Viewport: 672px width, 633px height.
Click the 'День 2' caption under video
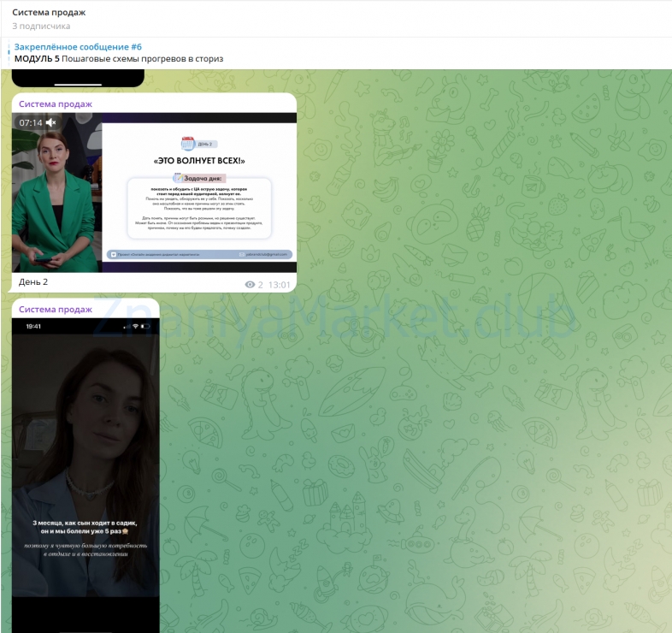tap(33, 282)
